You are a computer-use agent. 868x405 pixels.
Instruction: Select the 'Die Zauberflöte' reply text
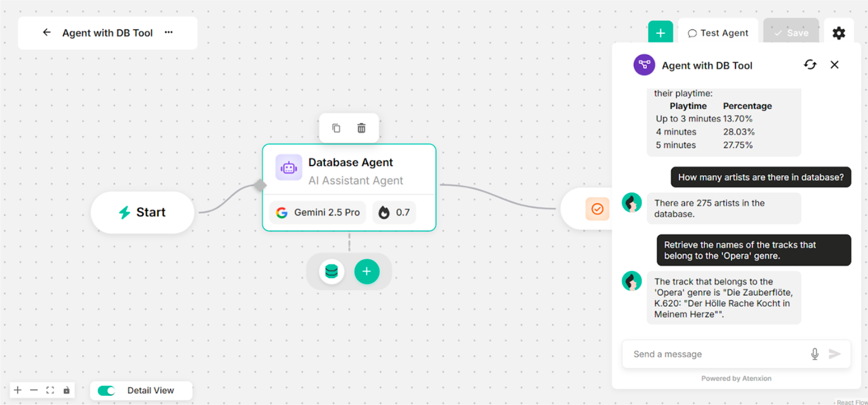pos(724,298)
